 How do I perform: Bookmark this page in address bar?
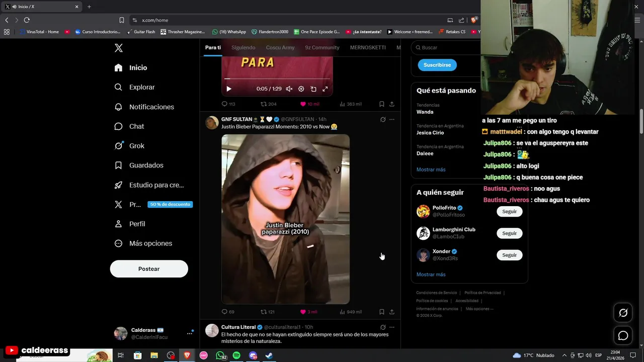coord(121,20)
